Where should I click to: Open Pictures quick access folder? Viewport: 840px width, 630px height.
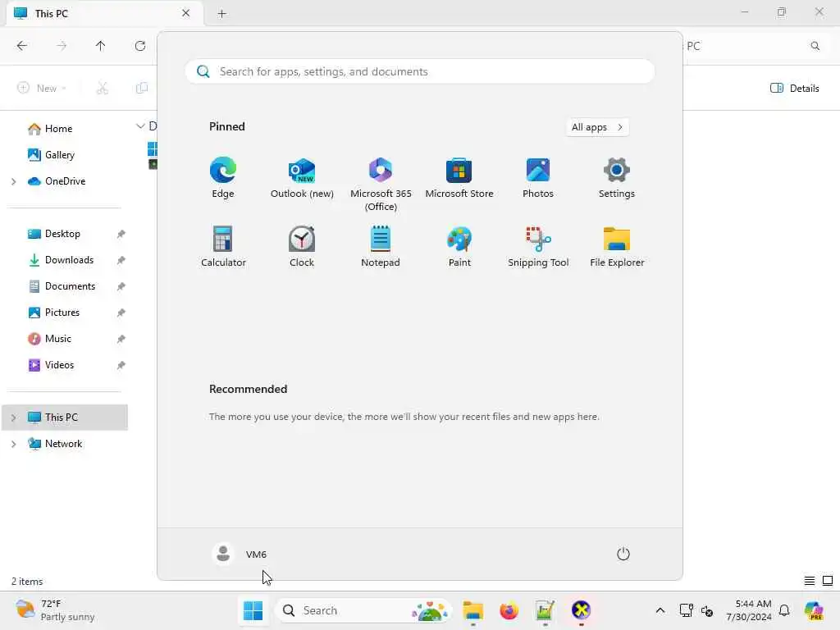pos(62,313)
